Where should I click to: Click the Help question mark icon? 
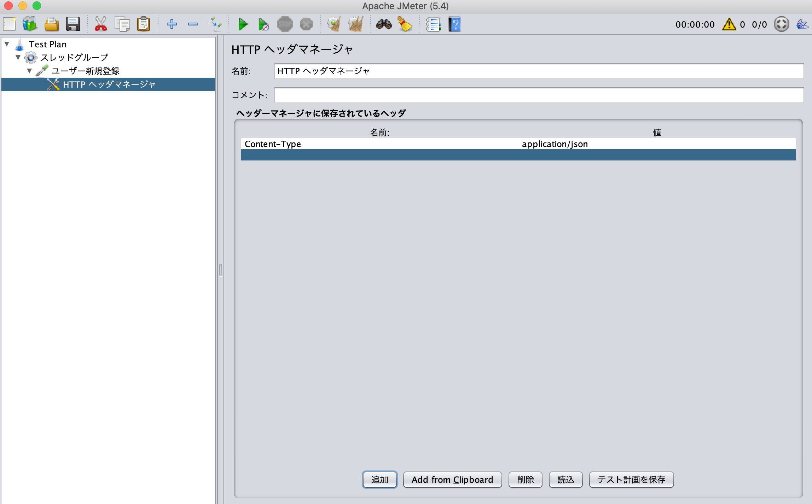click(x=455, y=24)
